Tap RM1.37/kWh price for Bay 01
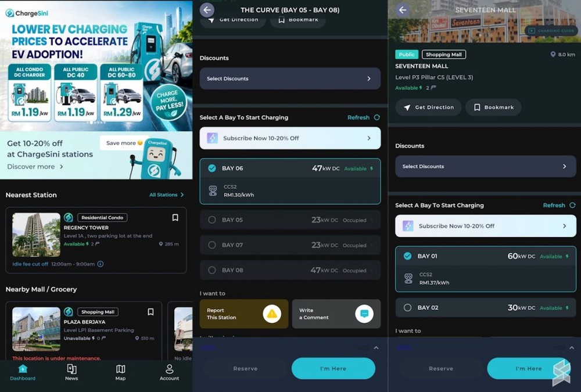This screenshot has width=581, height=392. point(434,283)
